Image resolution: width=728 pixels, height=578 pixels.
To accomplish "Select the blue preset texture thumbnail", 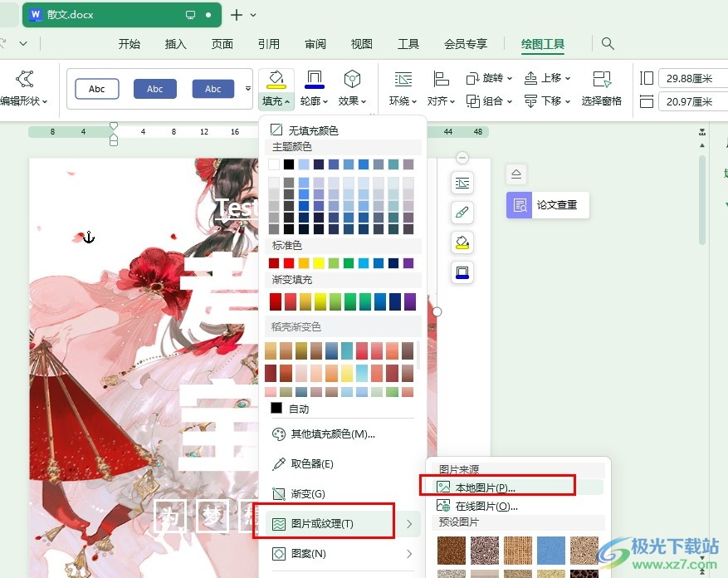I will click(x=550, y=550).
